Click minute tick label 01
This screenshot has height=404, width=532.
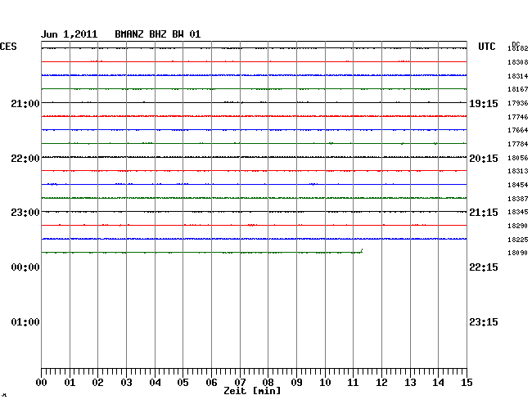click(x=70, y=383)
